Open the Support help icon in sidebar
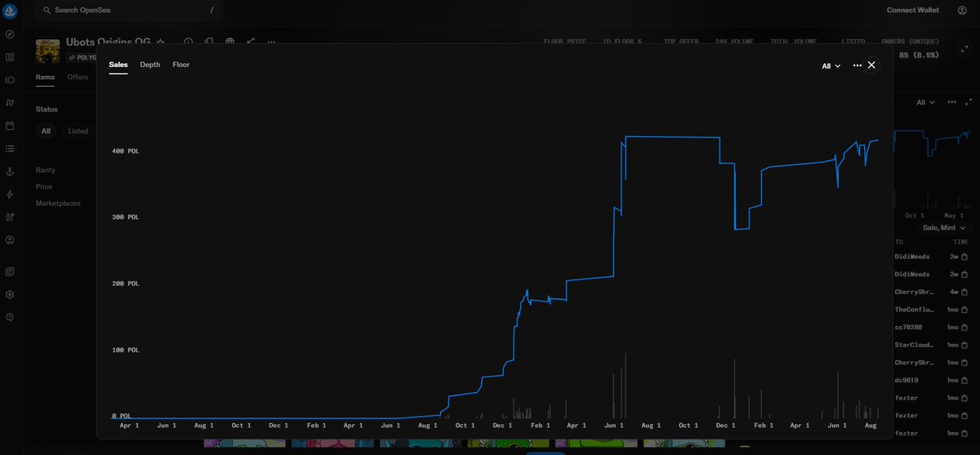This screenshot has width=980, height=455. click(x=10, y=317)
